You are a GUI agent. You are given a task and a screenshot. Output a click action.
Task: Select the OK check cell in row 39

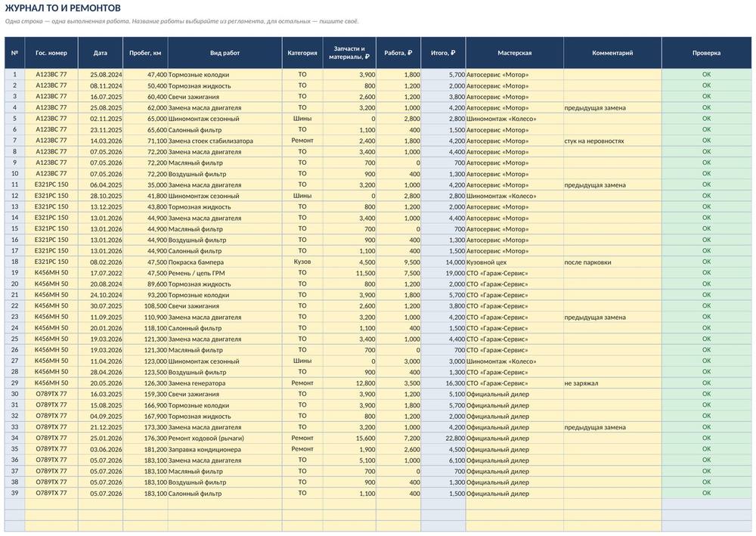click(706, 493)
